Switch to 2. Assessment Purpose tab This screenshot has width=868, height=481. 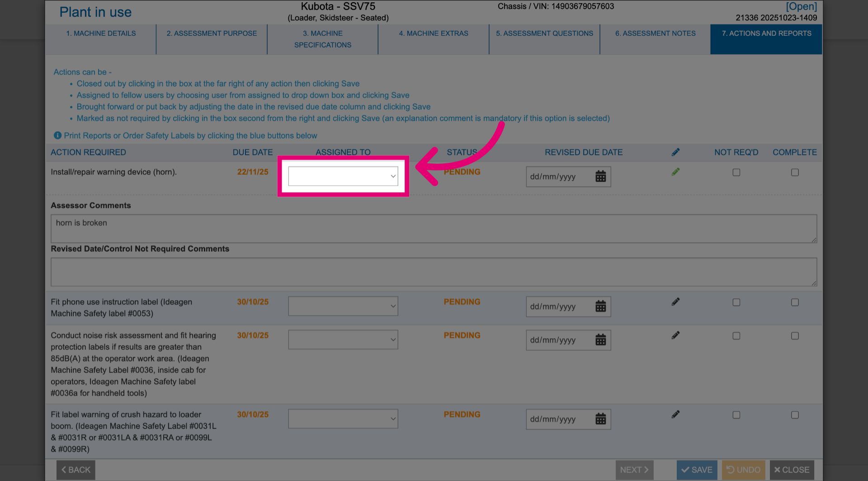tap(212, 39)
